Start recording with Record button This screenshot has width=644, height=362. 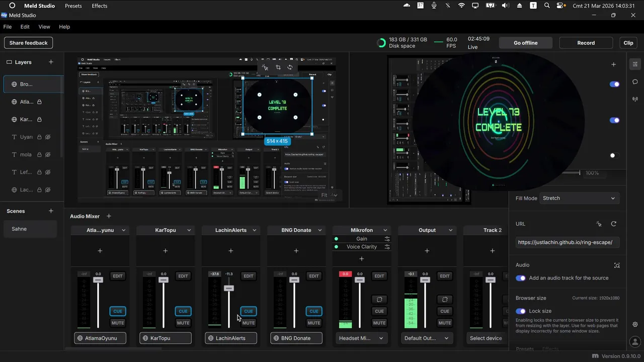(x=586, y=43)
